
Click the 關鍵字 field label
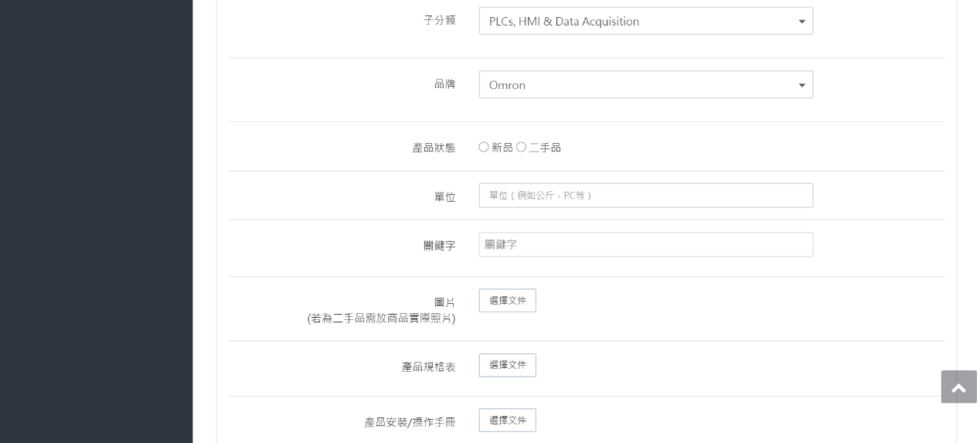tap(439, 246)
